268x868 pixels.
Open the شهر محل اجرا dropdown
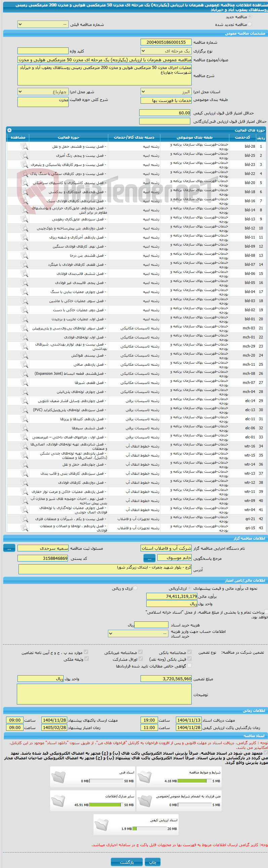click(x=43, y=92)
